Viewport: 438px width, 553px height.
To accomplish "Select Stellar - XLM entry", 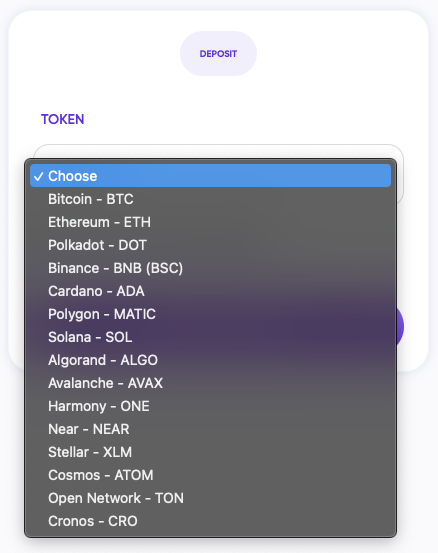I will point(211,452).
